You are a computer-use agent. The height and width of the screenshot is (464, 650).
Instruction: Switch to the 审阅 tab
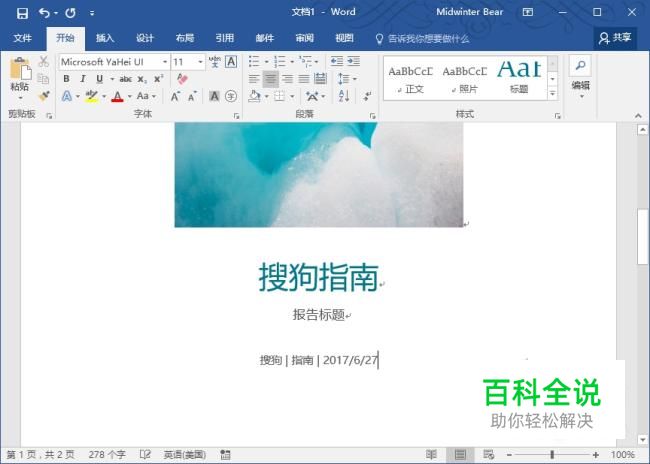click(305, 38)
